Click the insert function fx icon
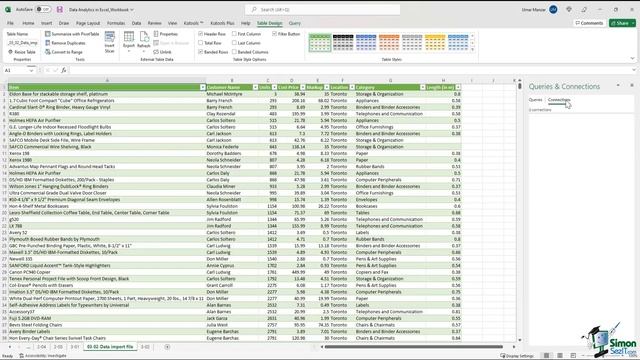The height and width of the screenshot is (360, 640). point(64,70)
